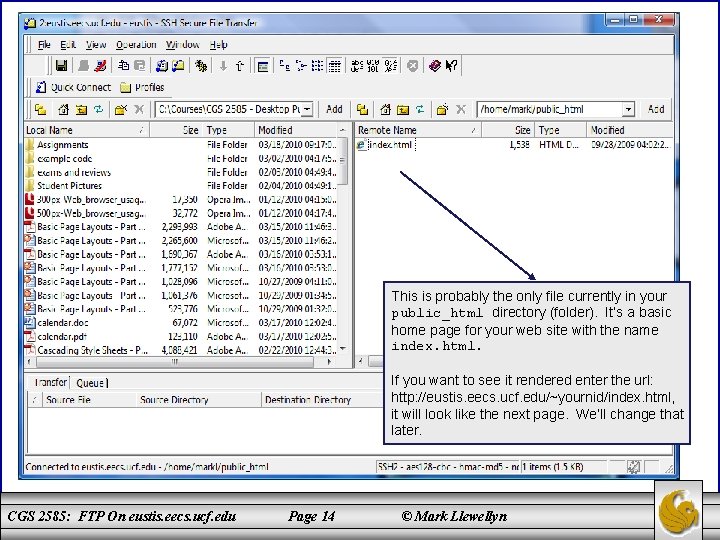This screenshot has width=720, height=540.
Task: Sort local files by Modified column header
Action: pyautogui.click(x=296, y=130)
